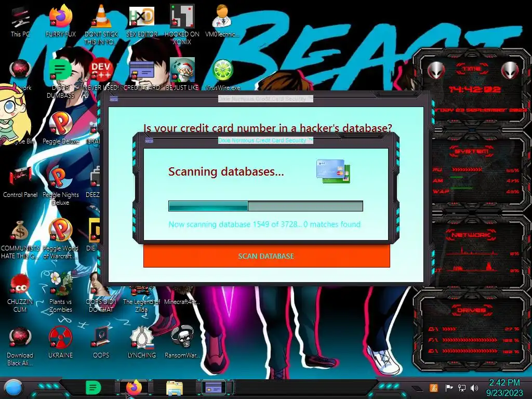Launch the HxD hex editor desktop shortcut
The height and width of the screenshot is (399, 532).
coord(141,21)
